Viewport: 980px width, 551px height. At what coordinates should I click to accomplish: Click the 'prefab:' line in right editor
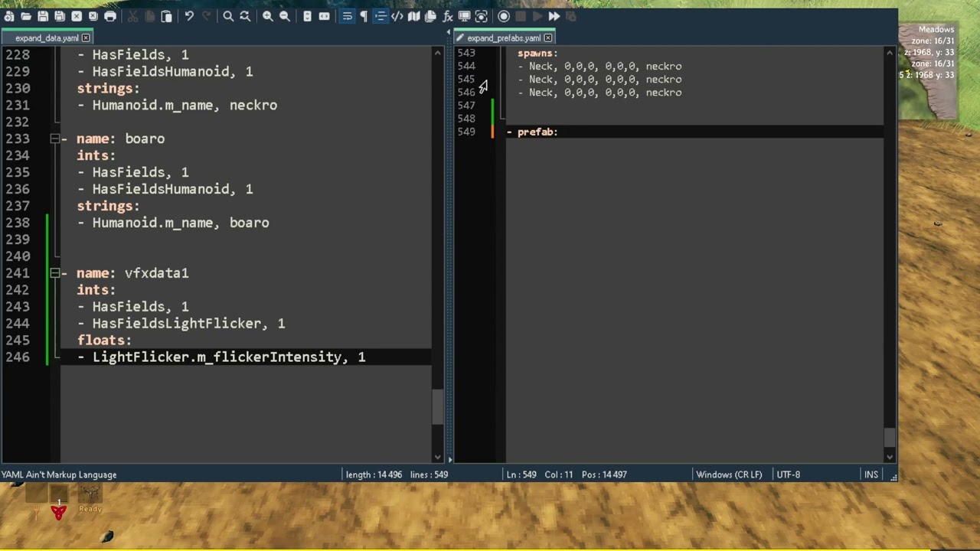[x=537, y=132]
